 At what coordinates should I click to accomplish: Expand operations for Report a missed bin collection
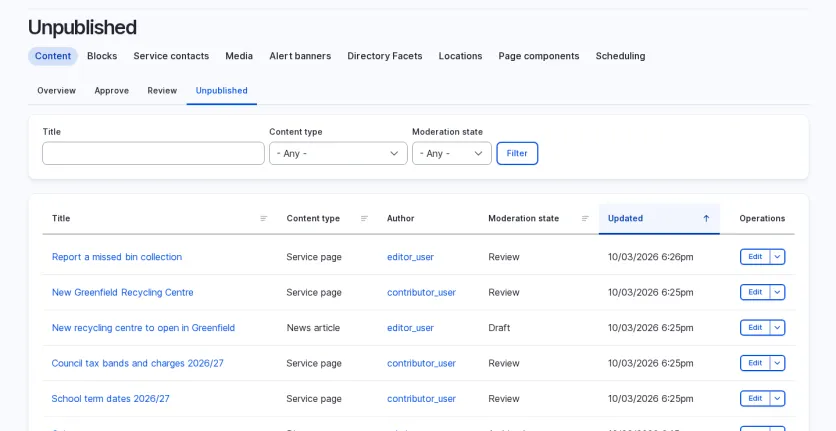[x=777, y=257]
